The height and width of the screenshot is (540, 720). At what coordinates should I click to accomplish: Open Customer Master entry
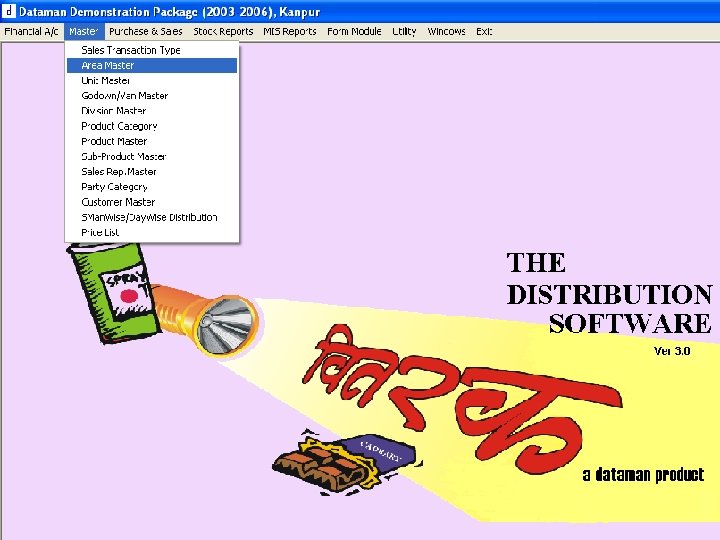(x=152, y=202)
